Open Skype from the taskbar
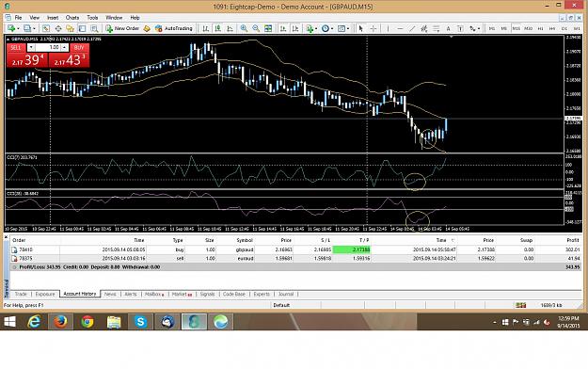Image resolution: width=588 pixels, height=369 pixels. coord(140,322)
